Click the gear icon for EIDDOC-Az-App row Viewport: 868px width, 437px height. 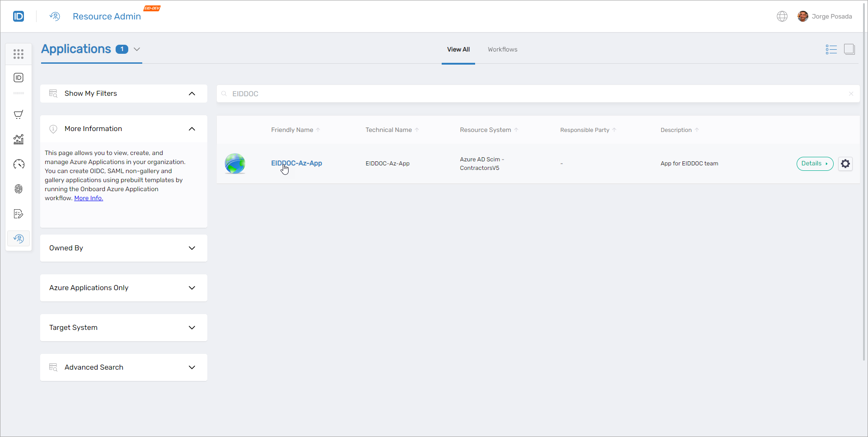click(845, 164)
